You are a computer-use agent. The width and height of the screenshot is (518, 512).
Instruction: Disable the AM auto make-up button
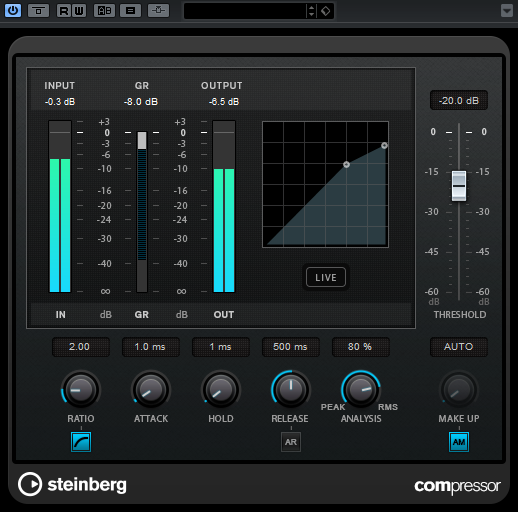click(459, 442)
